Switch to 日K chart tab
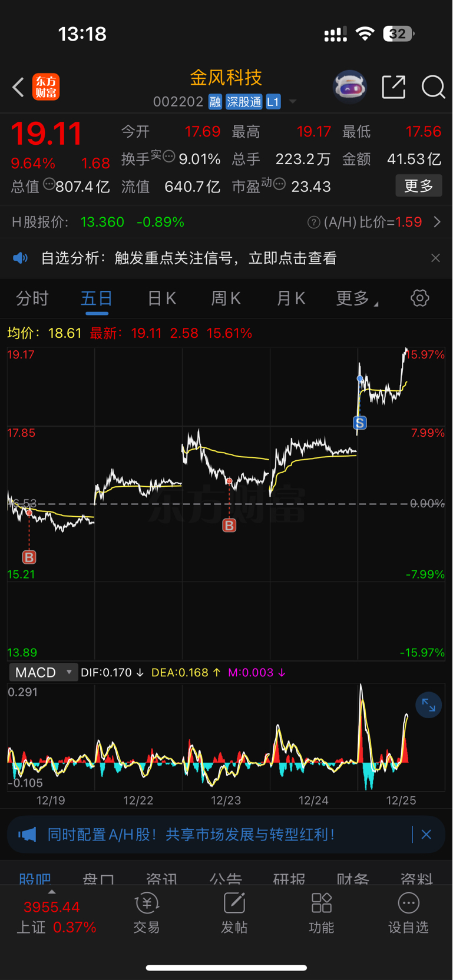The image size is (453, 980). point(161,298)
